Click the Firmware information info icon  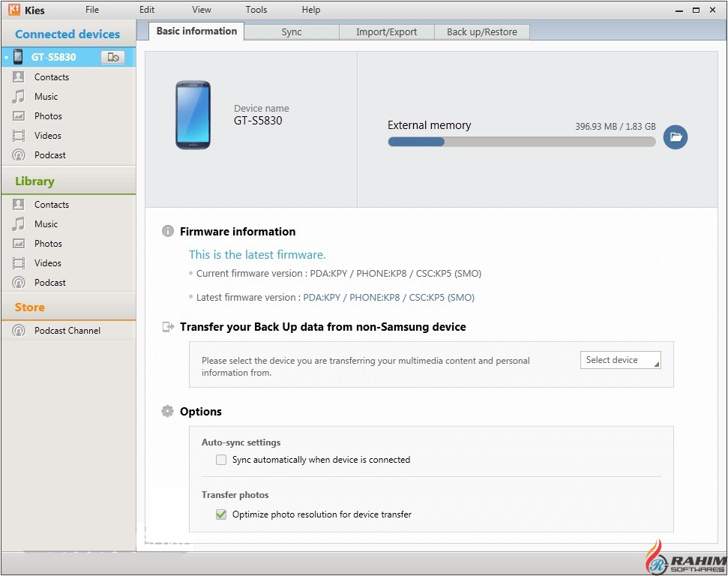tap(168, 231)
